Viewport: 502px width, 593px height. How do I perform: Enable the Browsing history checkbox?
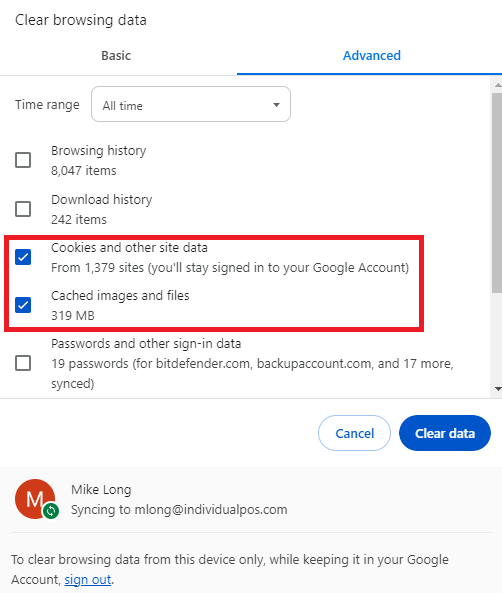[x=23, y=160]
